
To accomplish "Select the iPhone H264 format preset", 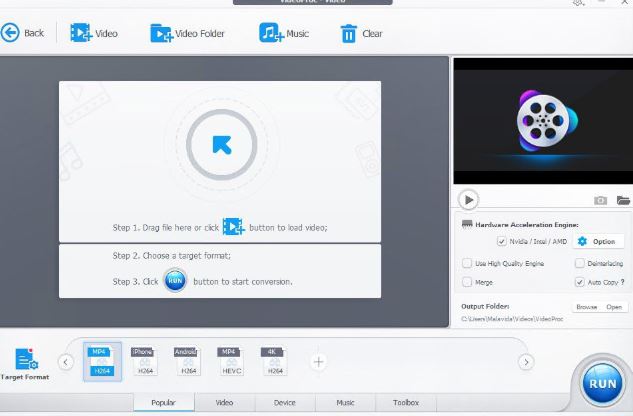I will coord(145,361).
